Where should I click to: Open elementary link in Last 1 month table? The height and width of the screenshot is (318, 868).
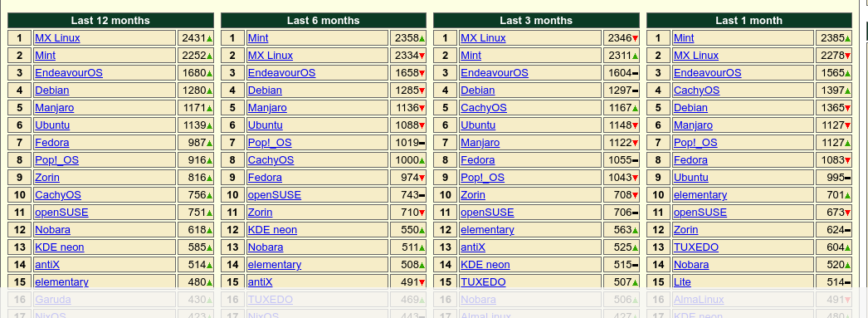(x=700, y=195)
